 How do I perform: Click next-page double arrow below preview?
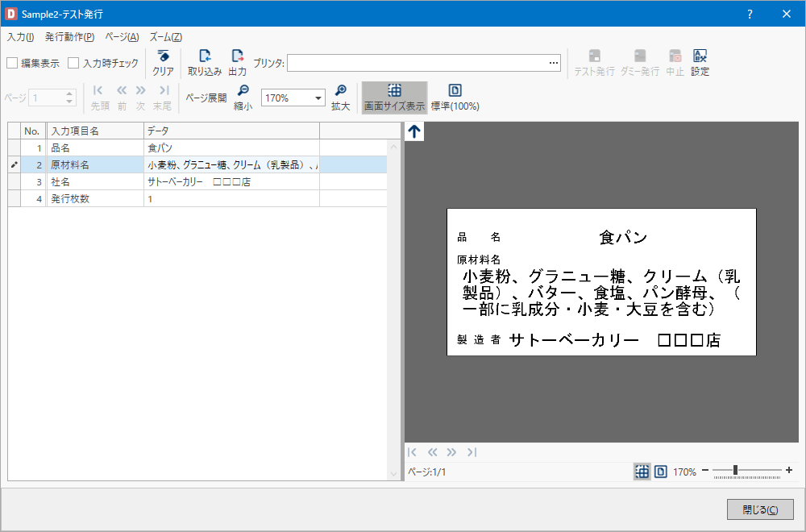451,452
